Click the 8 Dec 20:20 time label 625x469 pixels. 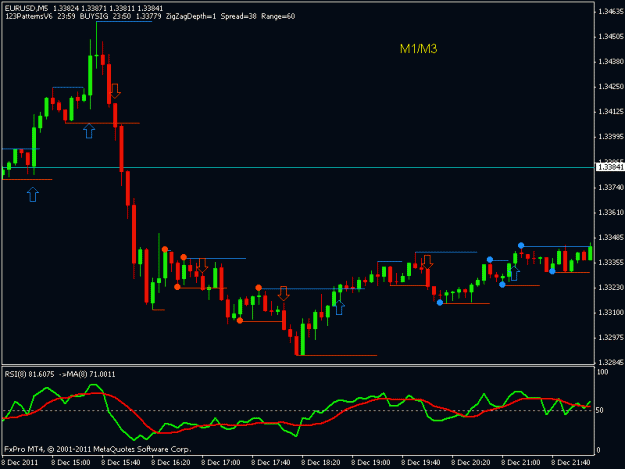click(471, 463)
